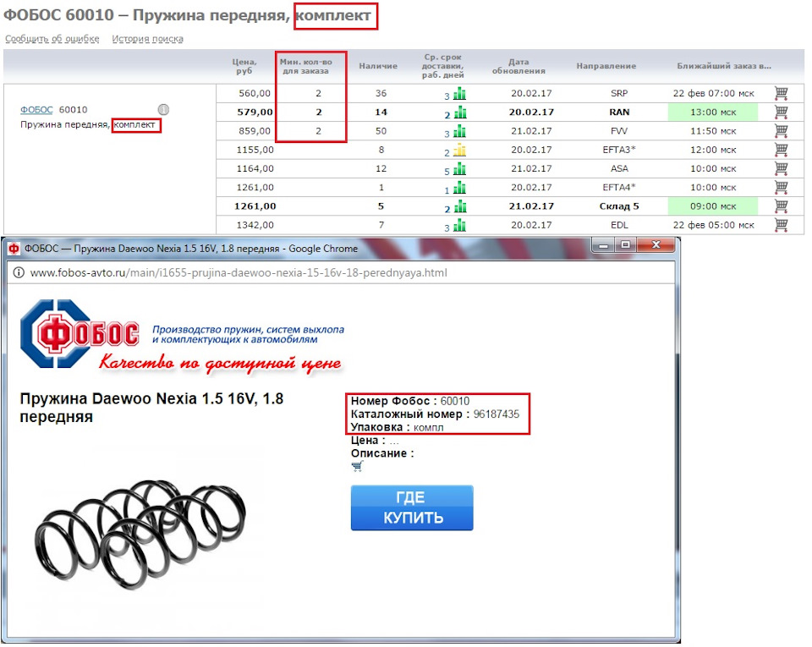Select the price 859,00 cell
This screenshot has width=812, height=647.
[255, 131]
